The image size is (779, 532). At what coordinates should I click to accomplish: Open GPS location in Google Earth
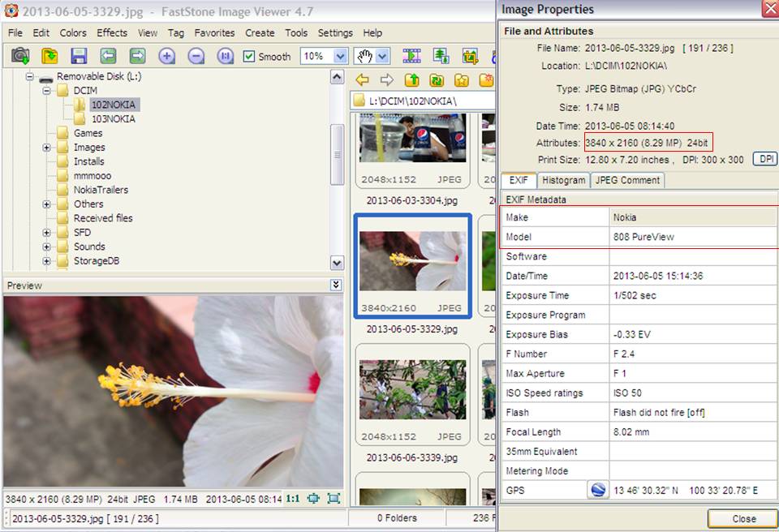(x=597, y=490)
